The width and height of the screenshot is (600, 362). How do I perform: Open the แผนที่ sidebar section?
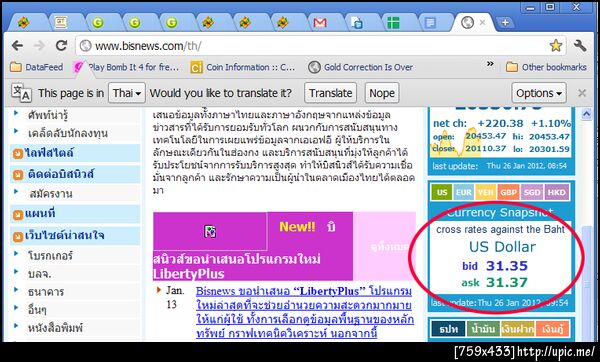point(75,214)
